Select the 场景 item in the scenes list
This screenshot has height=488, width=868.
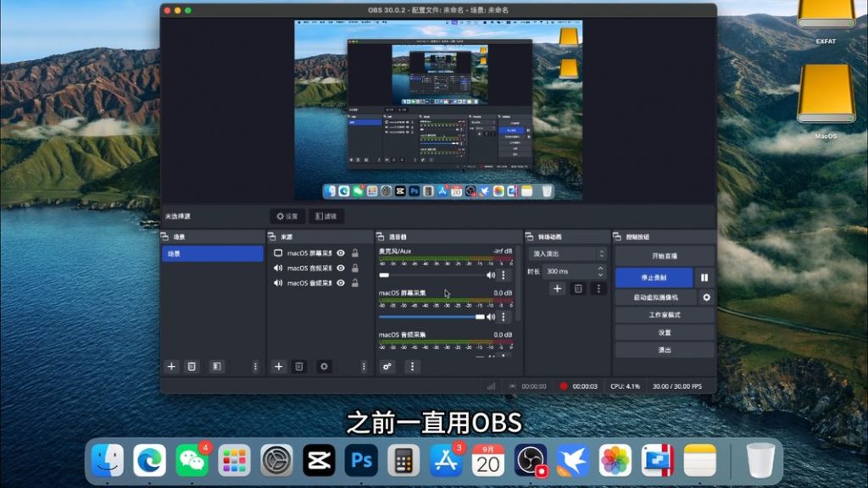click(x=213, y=253)
